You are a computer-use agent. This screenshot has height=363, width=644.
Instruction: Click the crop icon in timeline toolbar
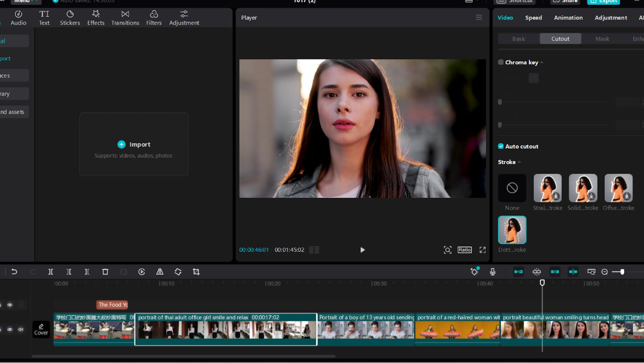196,271
